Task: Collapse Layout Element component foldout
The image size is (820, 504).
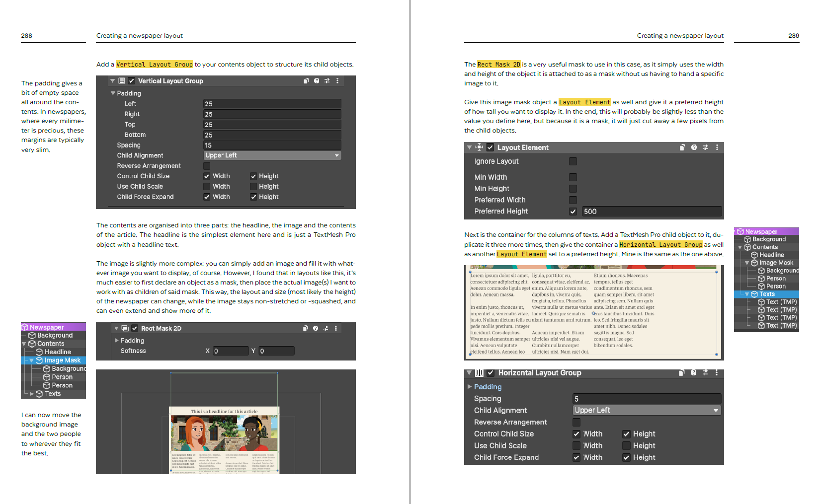Action: (469, 147)
